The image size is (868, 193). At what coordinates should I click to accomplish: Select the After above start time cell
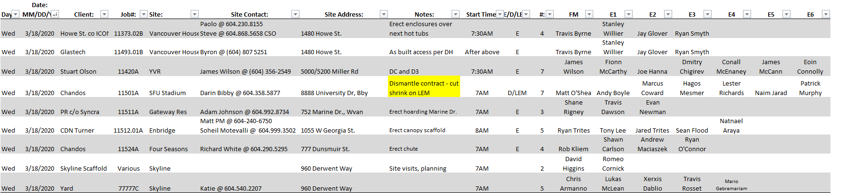tap(482, 52)
